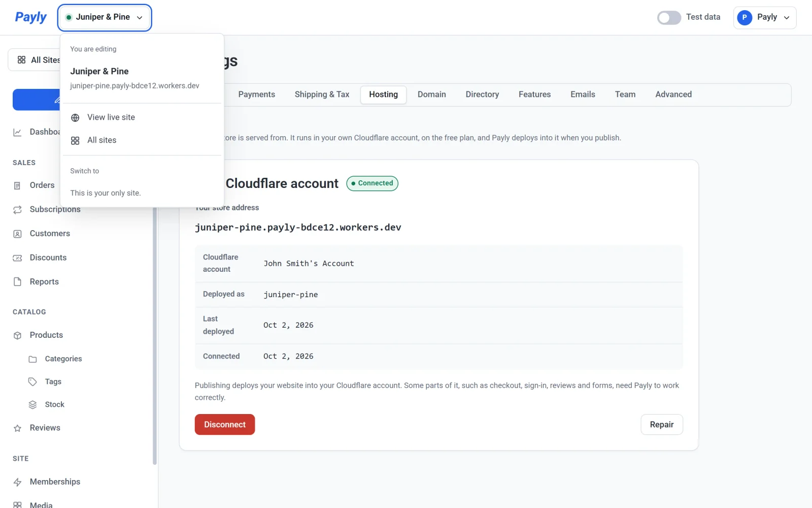The width and height of the screenshot is (812, 508).
Task: Choose All sites in the switcher menu
Action: point(142,140)
